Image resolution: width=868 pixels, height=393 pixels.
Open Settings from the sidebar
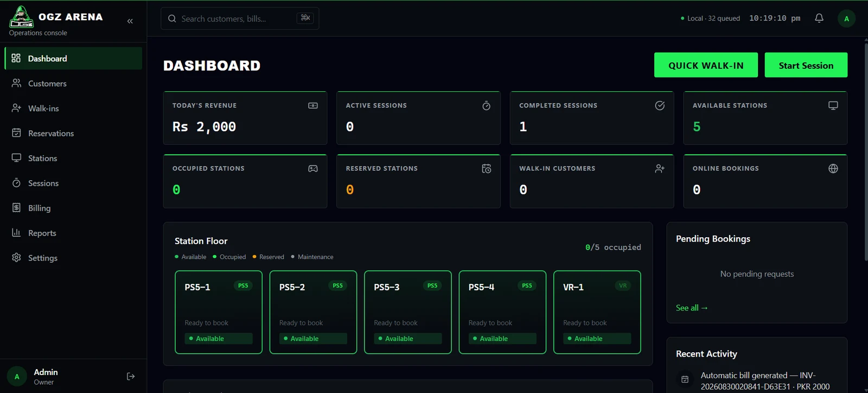[x=73, y=258]
